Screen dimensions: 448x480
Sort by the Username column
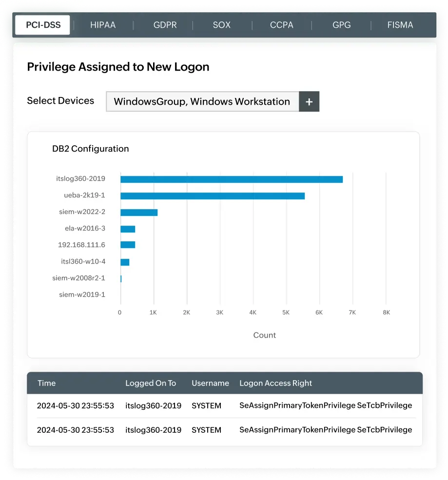click(x=210, y=383)
